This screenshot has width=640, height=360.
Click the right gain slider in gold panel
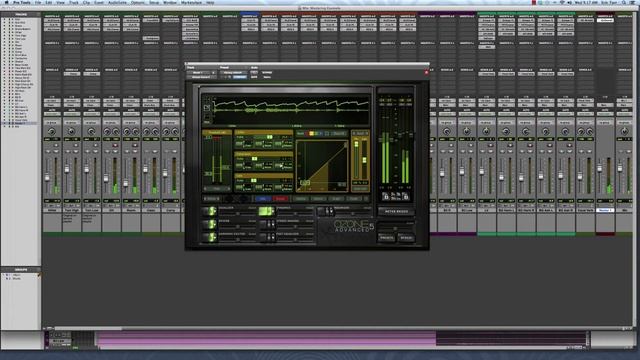364,159
